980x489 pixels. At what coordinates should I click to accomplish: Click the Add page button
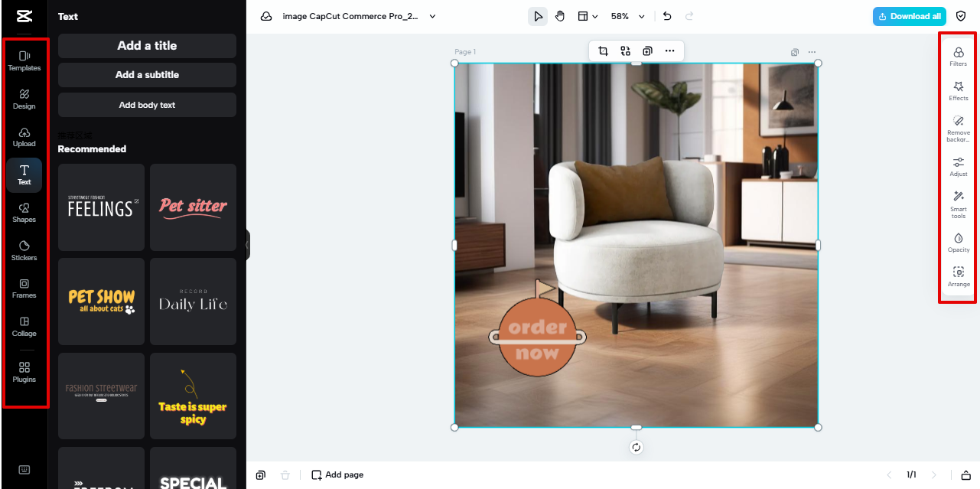click(x=337, y=475)
